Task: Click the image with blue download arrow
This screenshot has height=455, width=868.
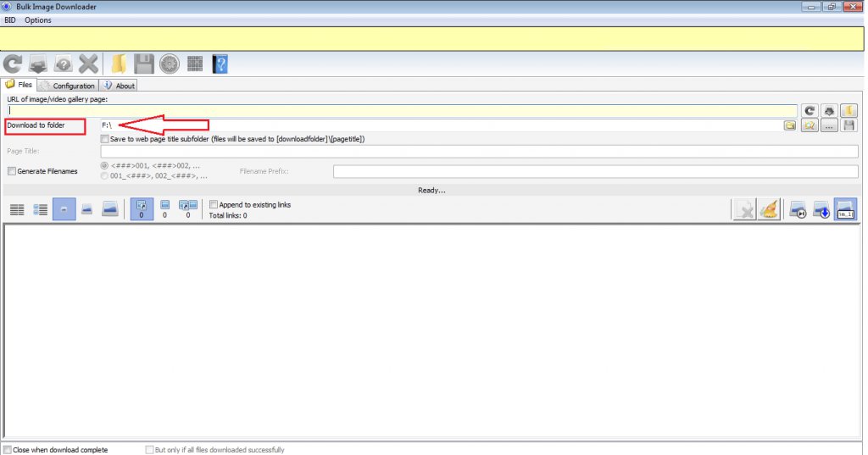Action: point(821,210)
